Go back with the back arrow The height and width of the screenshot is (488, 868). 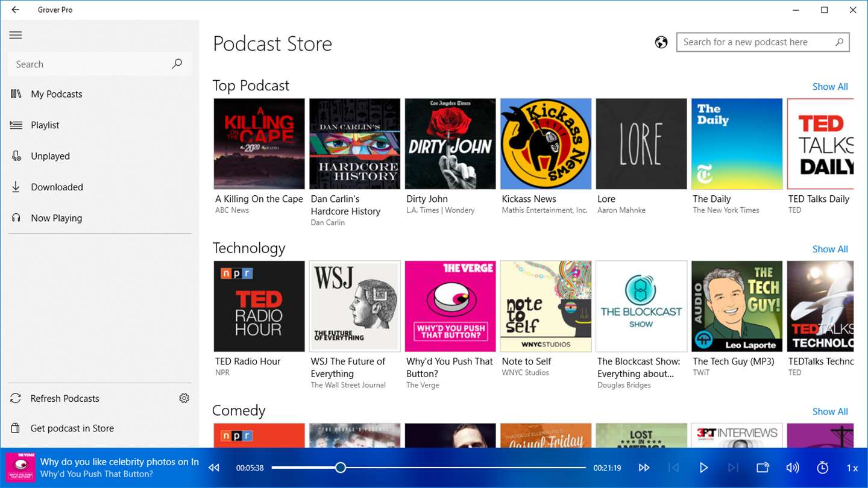pos(16,10)
